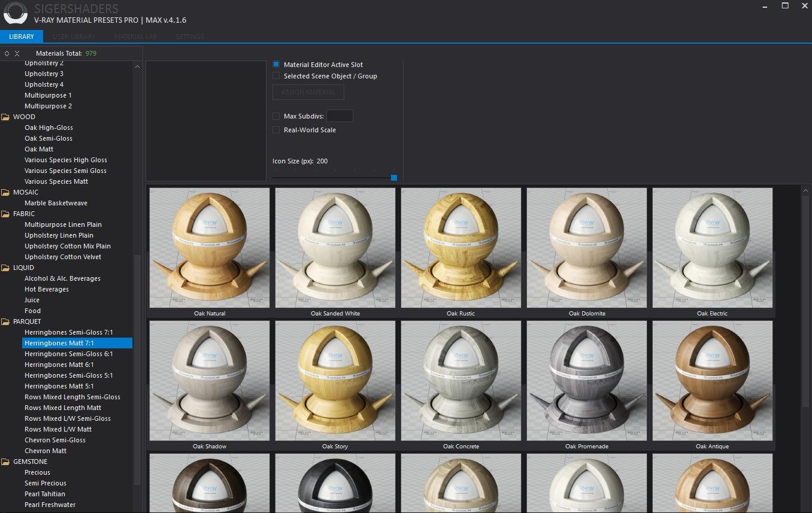Open Herringbones Semi-Gloss 6:1
The width and height of the screenshot is (812, 513).
click(69, 354)
